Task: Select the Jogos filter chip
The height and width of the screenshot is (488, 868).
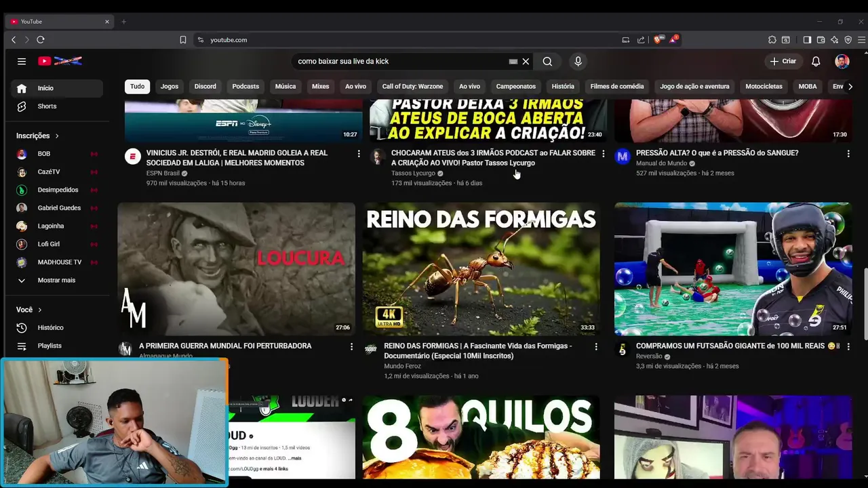Action: [170, 86]
